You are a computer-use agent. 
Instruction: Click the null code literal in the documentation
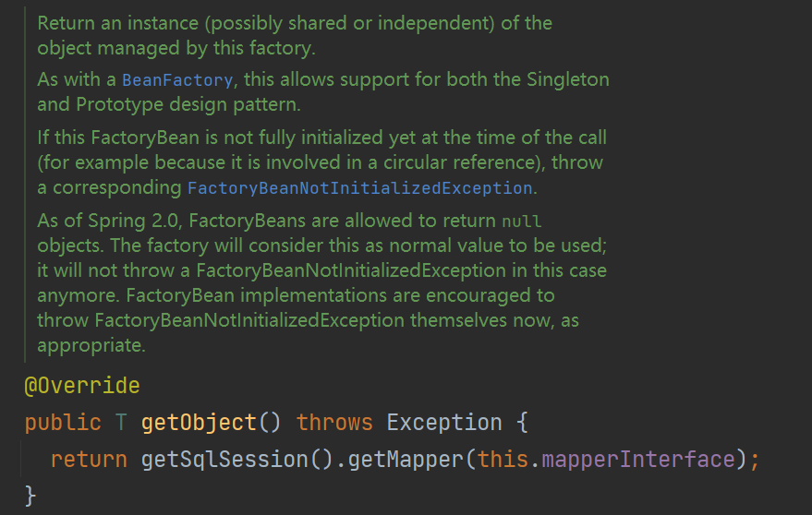[x=521, y=222]
